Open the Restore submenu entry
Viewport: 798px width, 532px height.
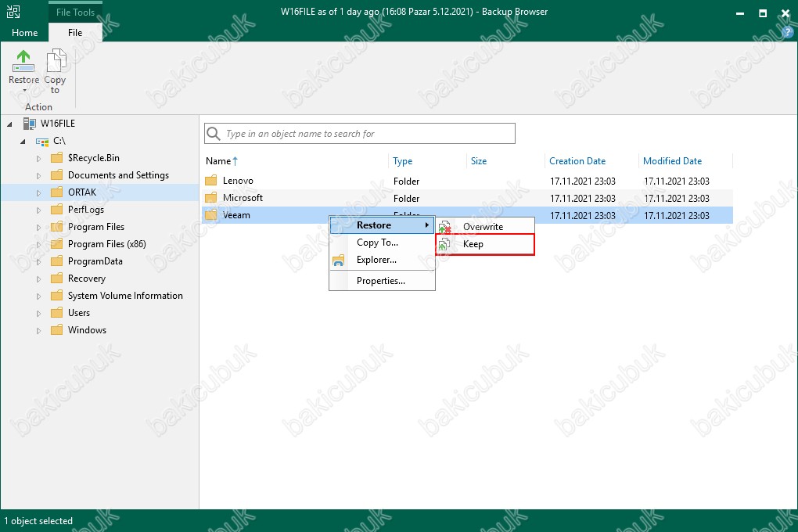(382, 225)
